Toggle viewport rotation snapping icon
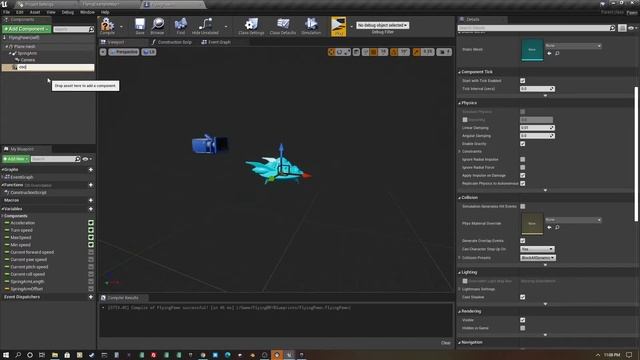Screen dimensions: 640x360 click(x=394, y=52)
